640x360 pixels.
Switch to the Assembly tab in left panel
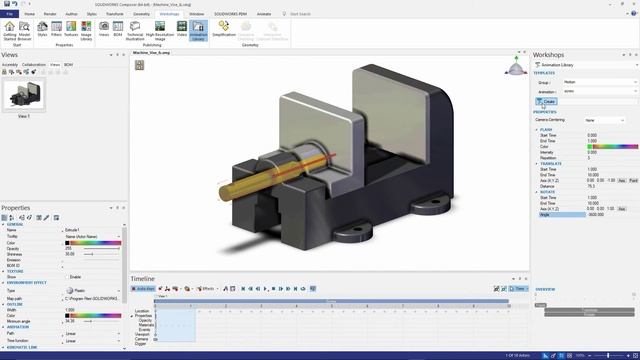[10, 64]
